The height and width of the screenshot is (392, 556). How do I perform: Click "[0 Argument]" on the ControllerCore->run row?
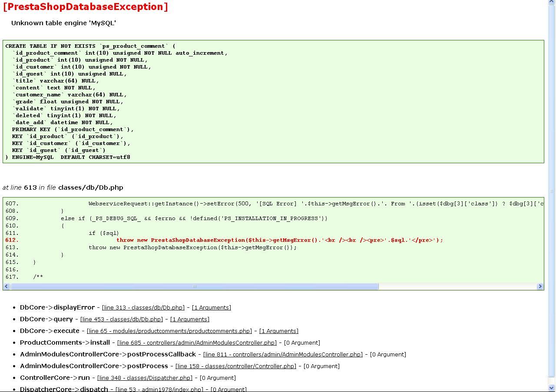218,378
